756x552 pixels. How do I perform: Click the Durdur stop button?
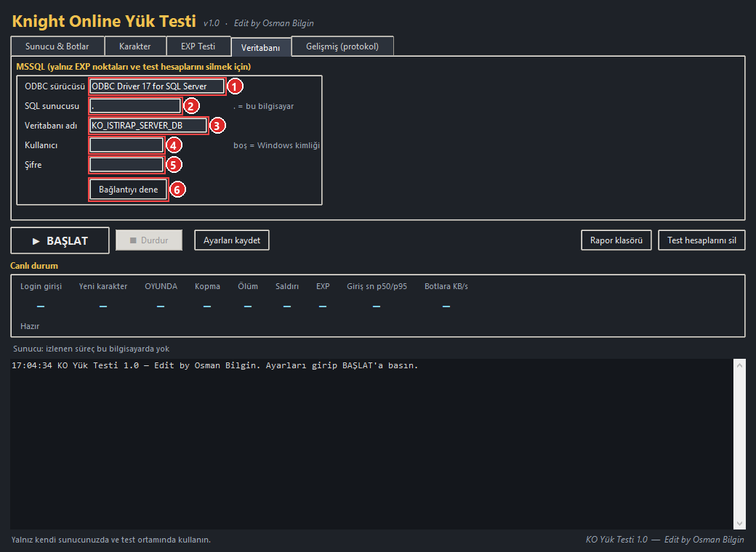[149, 240]
